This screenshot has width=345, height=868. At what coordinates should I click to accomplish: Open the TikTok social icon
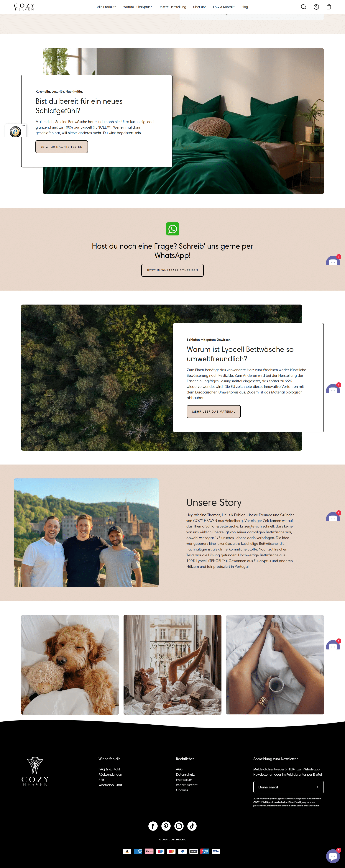tap(192, 826)
